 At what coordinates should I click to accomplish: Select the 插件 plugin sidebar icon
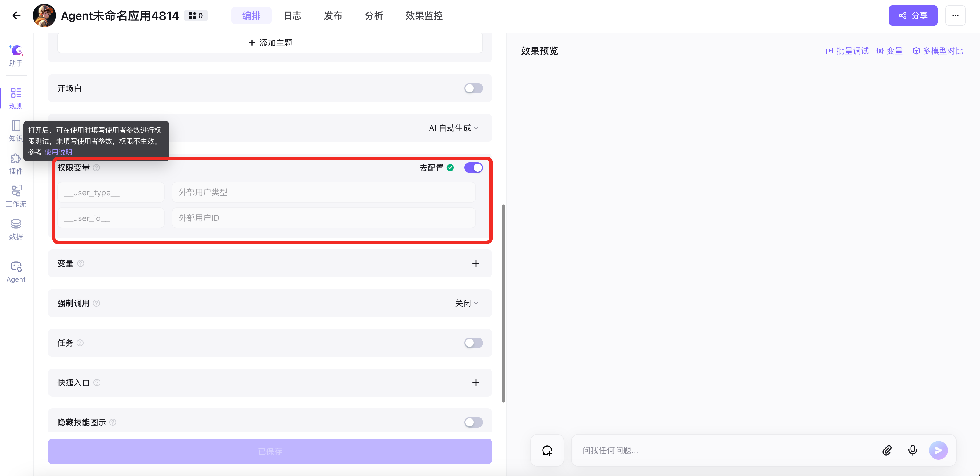pos(16,164)
